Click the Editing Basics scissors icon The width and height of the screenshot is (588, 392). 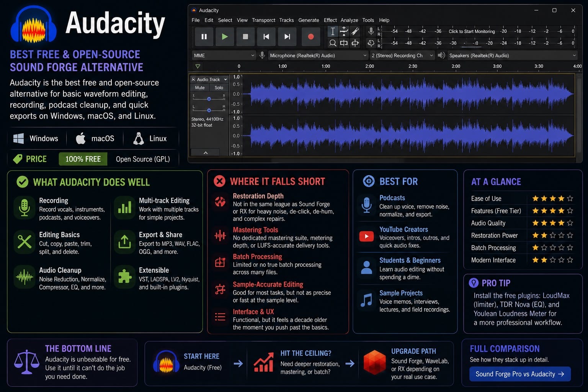pos(24,242)
